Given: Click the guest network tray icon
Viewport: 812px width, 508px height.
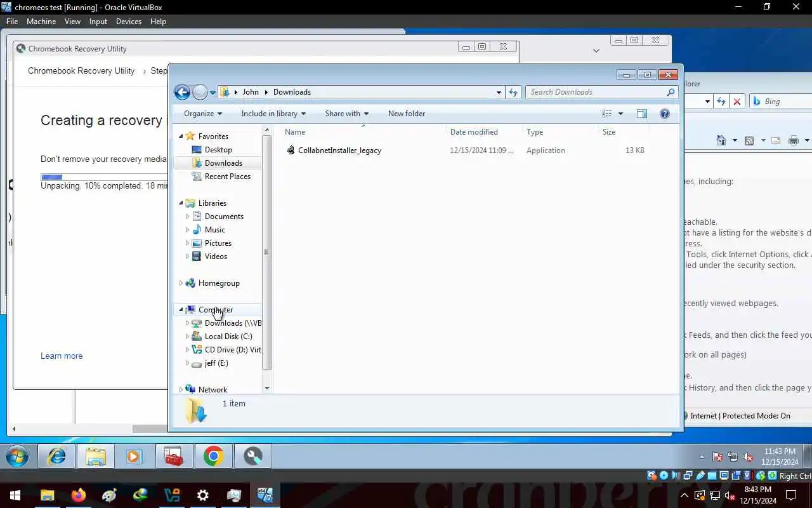Looking at the screenshot, I should [733, 457].
